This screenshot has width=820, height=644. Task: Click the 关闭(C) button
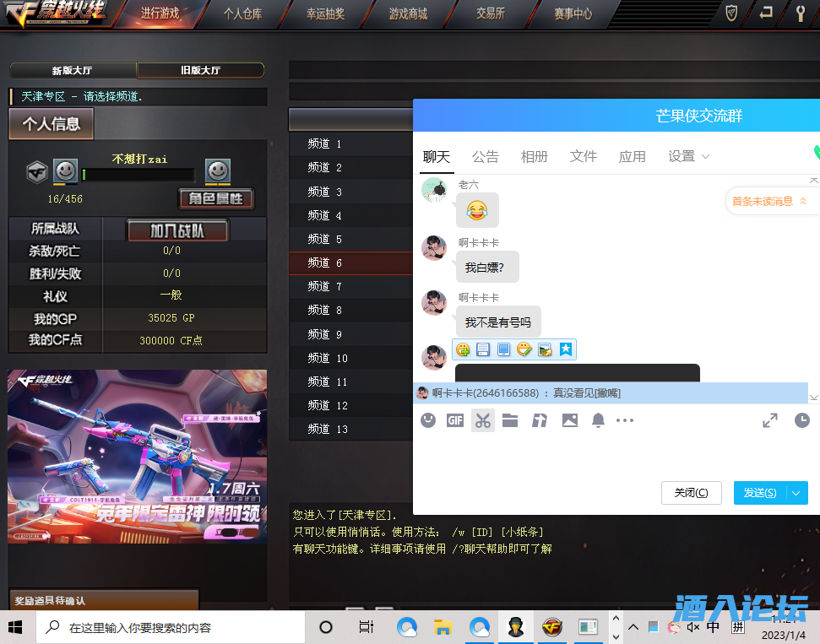click(691, 493)
